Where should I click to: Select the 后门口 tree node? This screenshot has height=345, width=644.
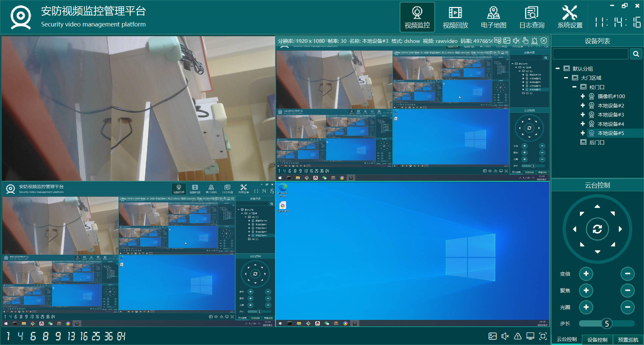[597, 142]
